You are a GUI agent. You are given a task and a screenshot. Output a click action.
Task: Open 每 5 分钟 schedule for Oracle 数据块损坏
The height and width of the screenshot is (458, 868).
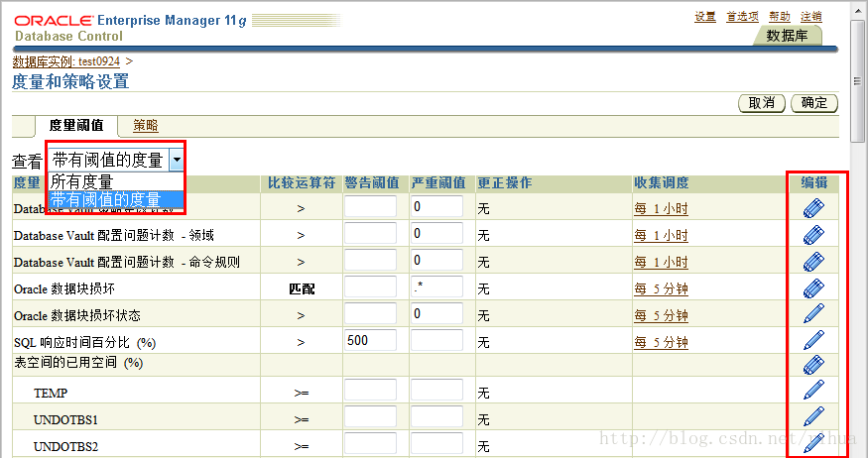click(x=661, y=288)
